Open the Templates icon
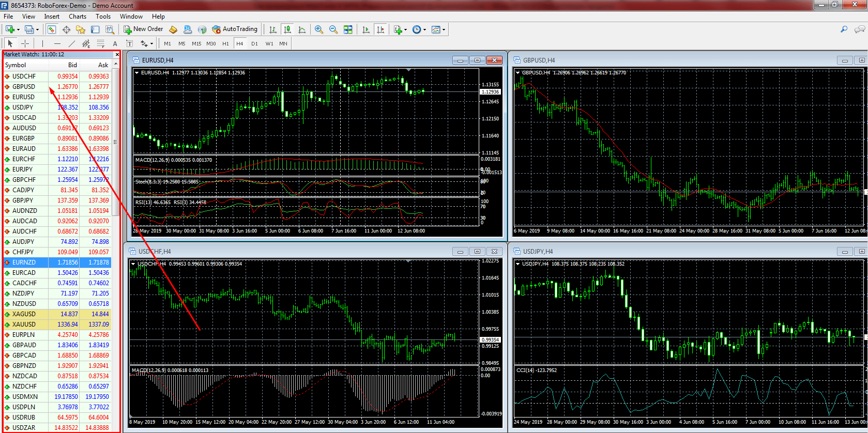The width and height of the screenshot is (868, 433). (436, 29)
